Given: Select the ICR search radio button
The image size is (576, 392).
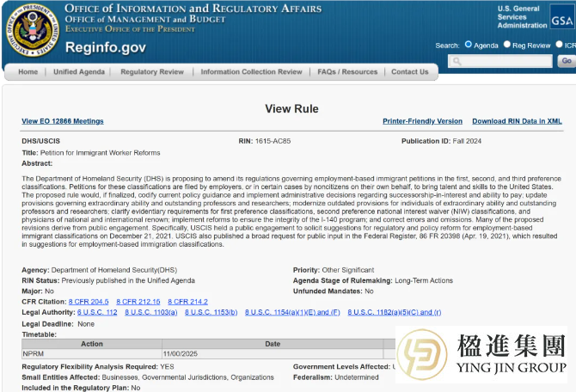Looking at the screenshot, I should click(559, 45).
